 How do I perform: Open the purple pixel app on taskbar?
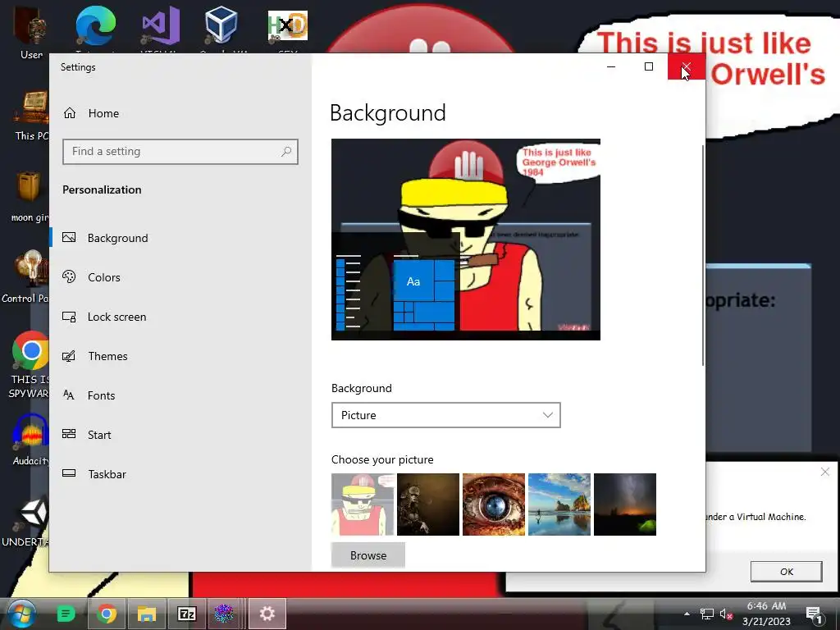click(224, 614)
